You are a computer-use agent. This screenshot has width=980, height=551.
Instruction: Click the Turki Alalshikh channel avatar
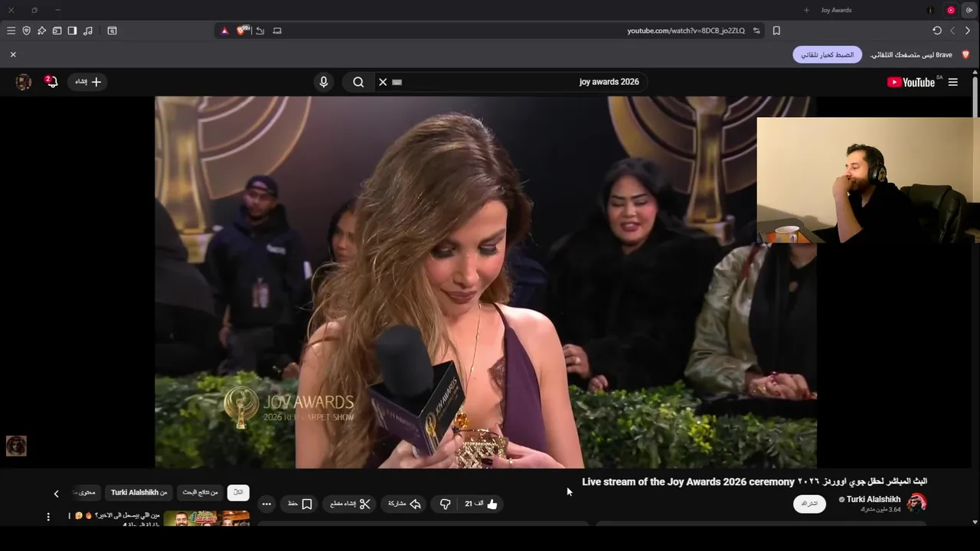(x=916, y=503)
